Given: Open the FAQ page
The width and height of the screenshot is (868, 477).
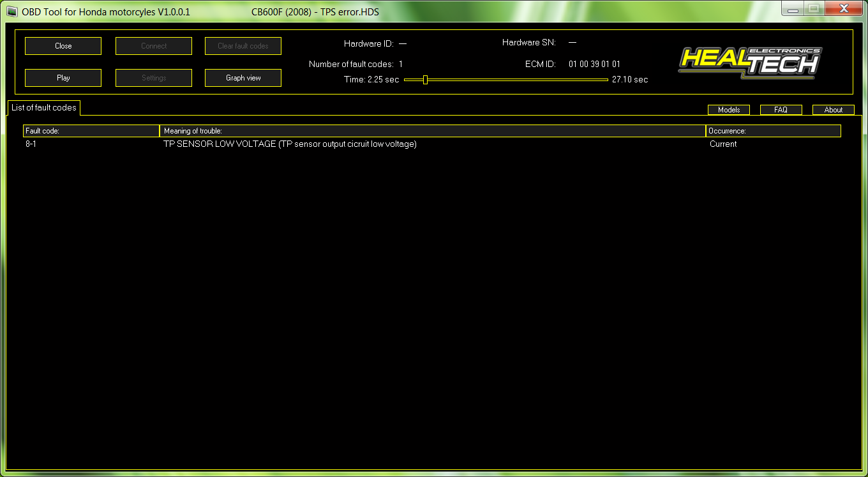Looking at the screenshot, I should [781, 110].
